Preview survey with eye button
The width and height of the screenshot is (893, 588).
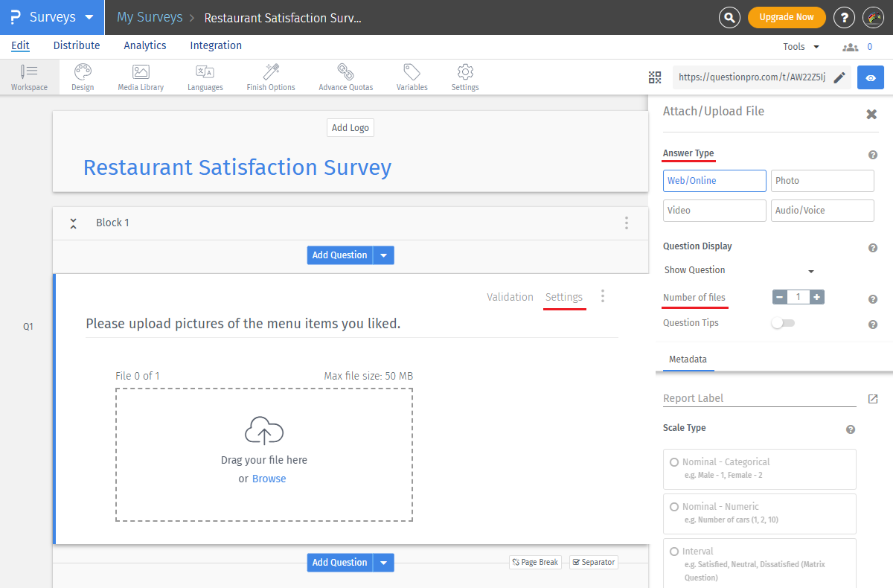[x=871, y=77]
